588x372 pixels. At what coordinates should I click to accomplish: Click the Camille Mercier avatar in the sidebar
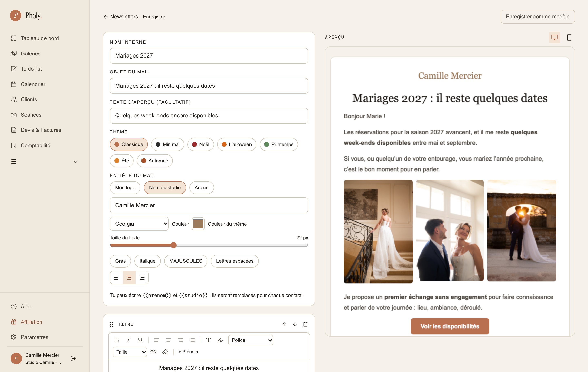16,358
